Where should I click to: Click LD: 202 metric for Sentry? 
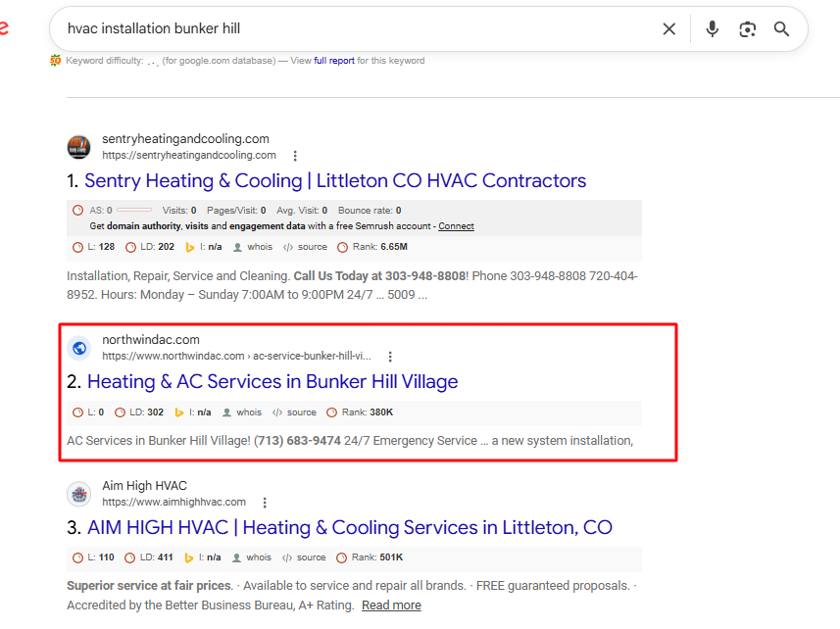(x=150, y=247)
